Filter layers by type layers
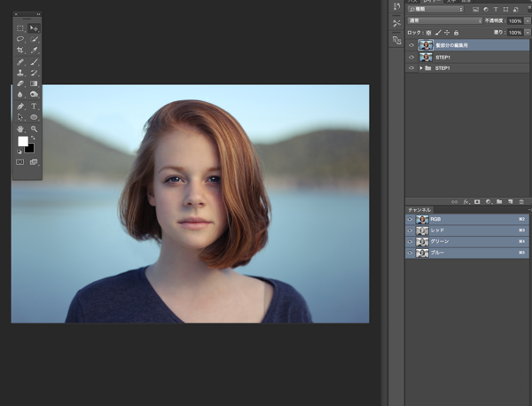Image resolution: width=532 pixels, height=406 pixels. tap(496, 10)
